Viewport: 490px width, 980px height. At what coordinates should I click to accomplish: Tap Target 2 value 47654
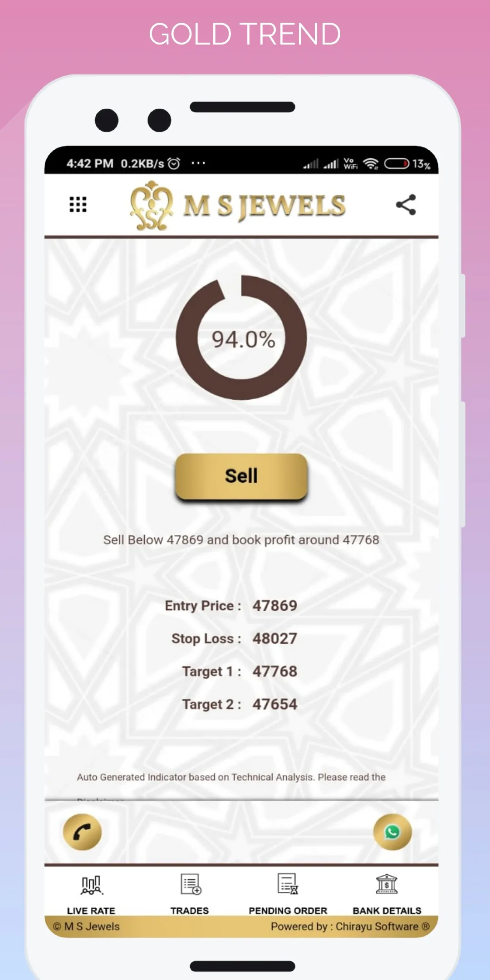pos(275,705)
